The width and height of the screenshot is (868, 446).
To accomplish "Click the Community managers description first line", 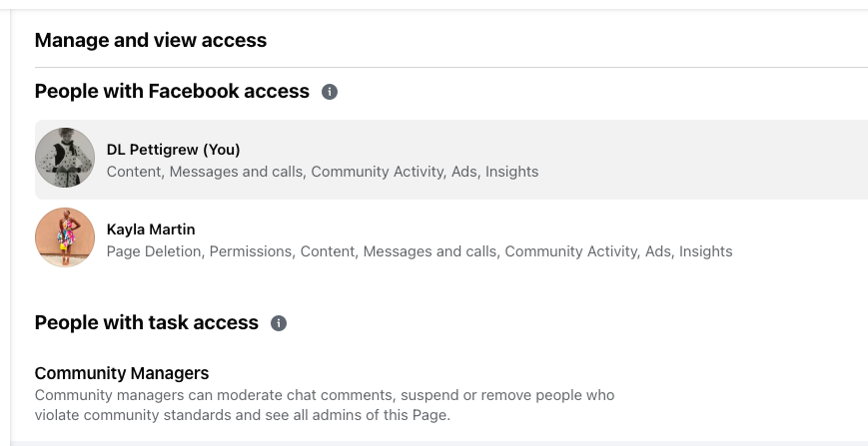I will click(x=324, y=395).
